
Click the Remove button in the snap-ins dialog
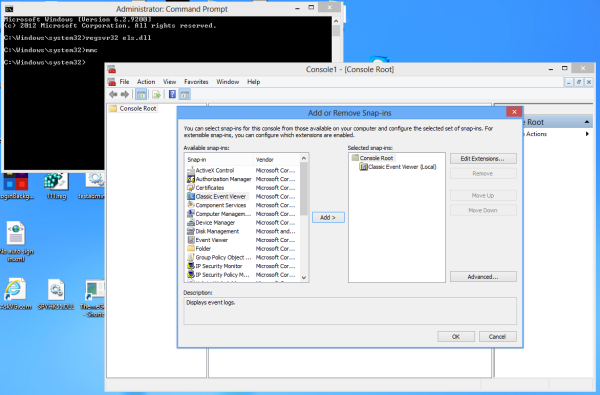pyautogui.click(x=483, y=173)
